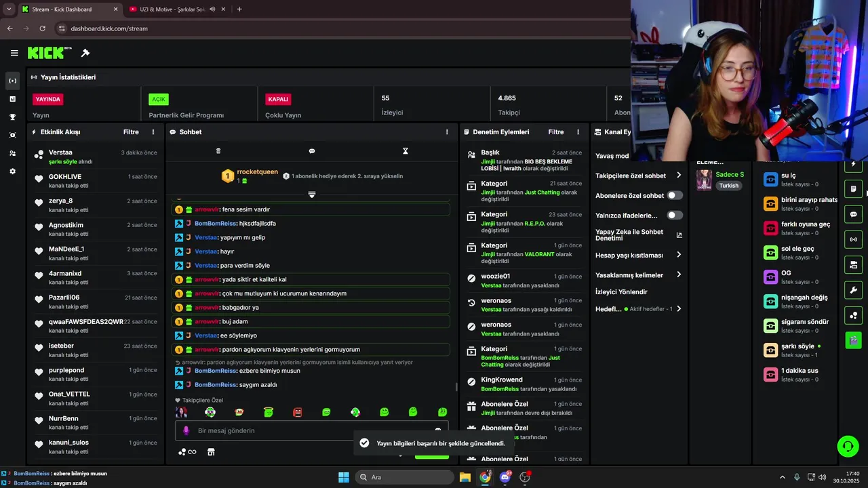The height and width of the screenshot is (488, 868).
Task: Click the lightning bolt icon in right strip
Action: pyautogui.click(x=854, y=164)
